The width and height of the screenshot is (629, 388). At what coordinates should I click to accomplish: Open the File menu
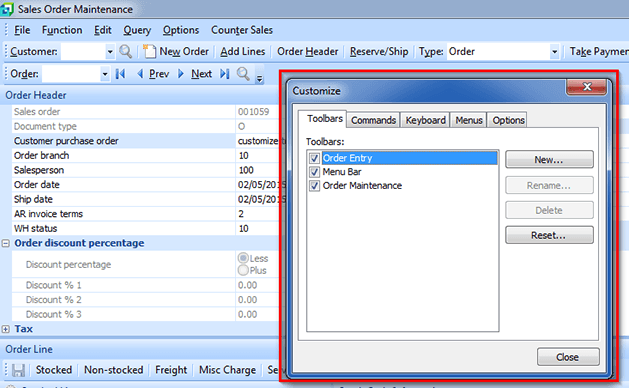22,30
